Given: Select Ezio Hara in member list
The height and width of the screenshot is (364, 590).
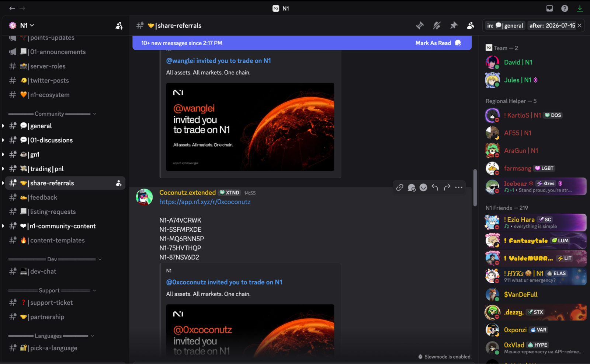Looking at the screenshot, I should pyautogui.click(x=535, y=223).
